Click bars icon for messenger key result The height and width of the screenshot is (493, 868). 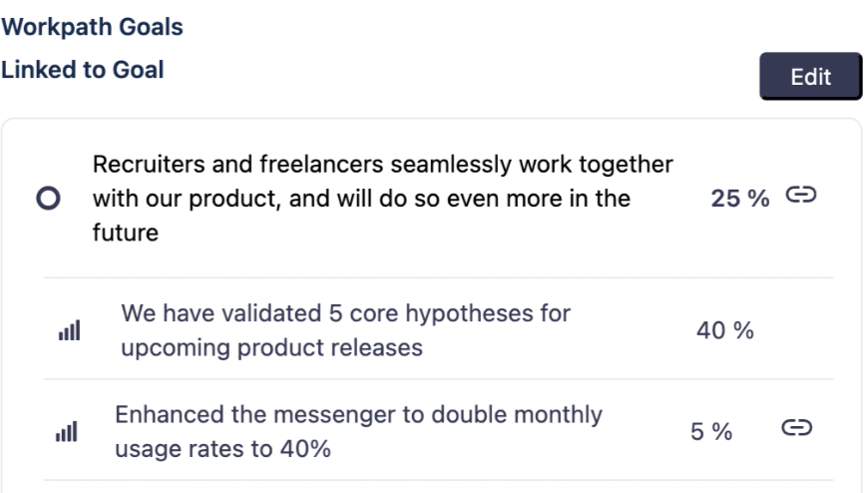pos(66,433)
